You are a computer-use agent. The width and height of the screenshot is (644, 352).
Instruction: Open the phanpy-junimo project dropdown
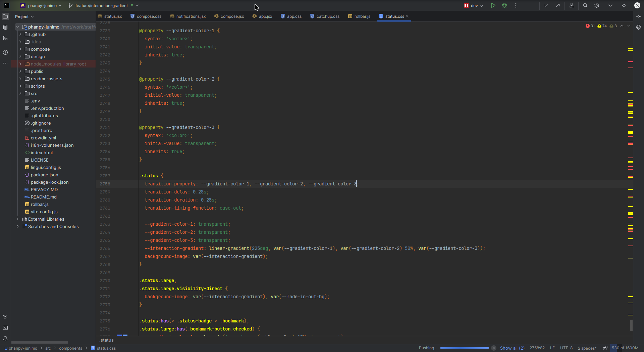click(41, 5)
